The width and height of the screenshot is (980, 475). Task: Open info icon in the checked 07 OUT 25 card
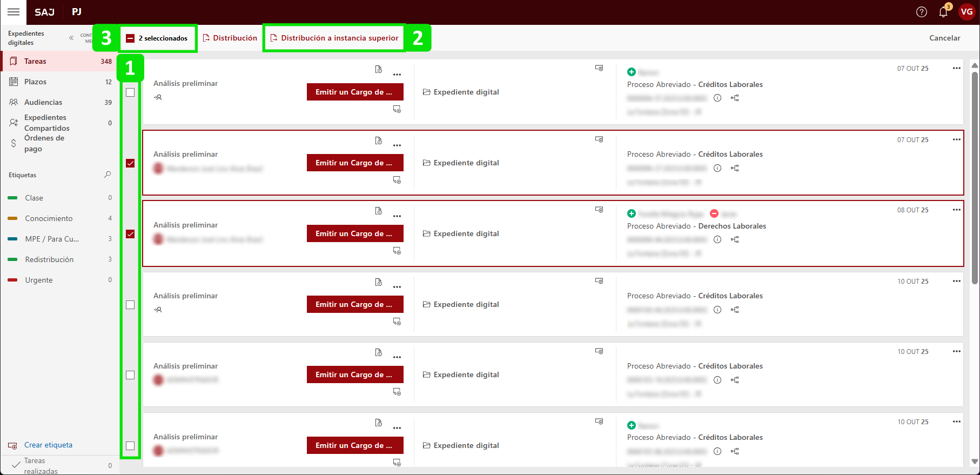point(717,168)
